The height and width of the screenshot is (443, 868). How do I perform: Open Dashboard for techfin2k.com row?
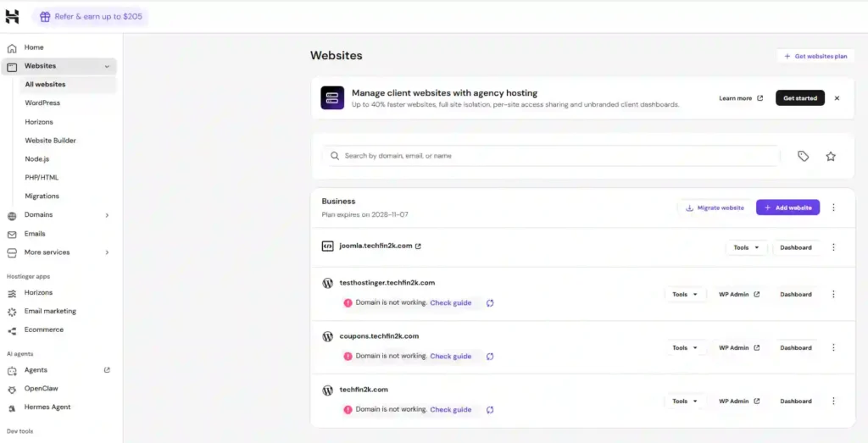pyautogui.click(x=795, y=401)
